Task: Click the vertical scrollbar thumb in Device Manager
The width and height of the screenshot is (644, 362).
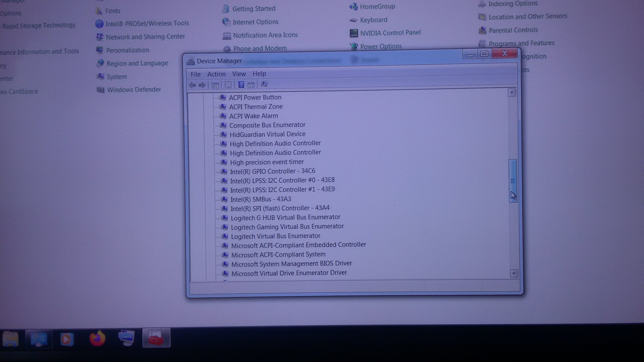Action: coord(513,181)
